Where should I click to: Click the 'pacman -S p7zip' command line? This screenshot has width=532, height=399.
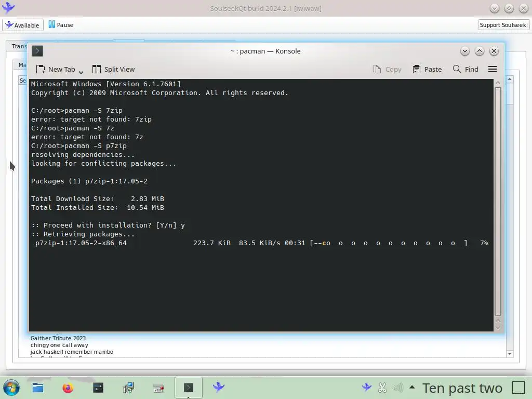coord(79,146)
